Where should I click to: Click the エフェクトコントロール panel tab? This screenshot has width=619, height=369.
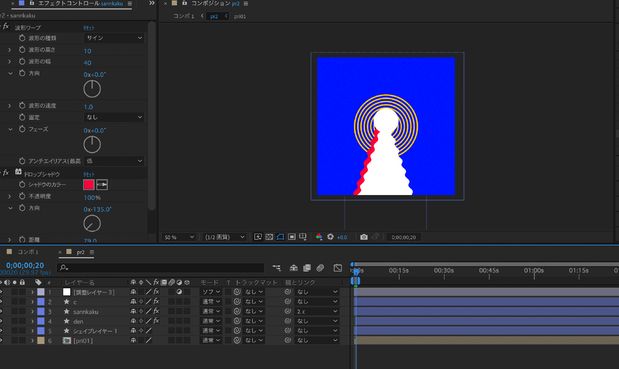point(80,4)
